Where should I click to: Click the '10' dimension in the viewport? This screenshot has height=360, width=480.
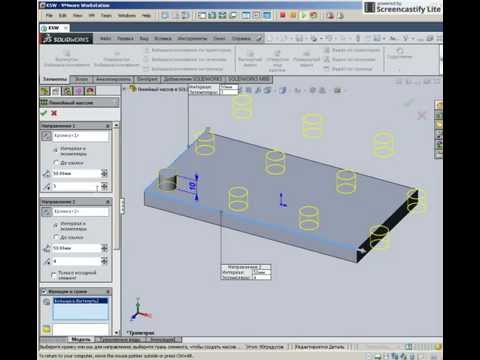[192, 186]
